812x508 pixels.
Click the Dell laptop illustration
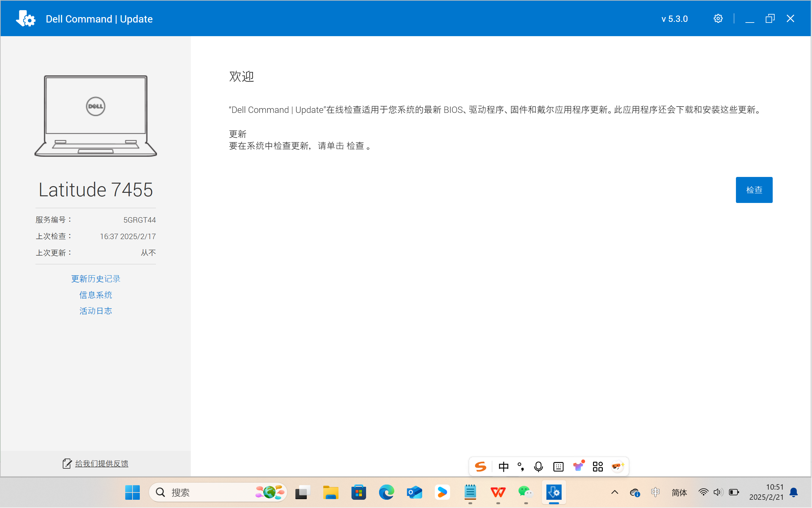(96, 116)
